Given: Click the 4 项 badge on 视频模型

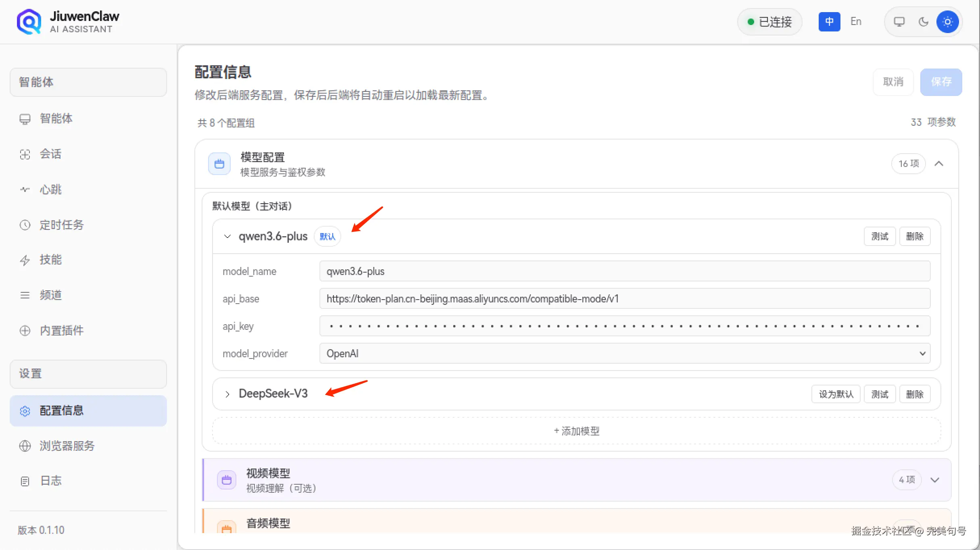Looking at the screenshot, I should (x=907, y=480).
